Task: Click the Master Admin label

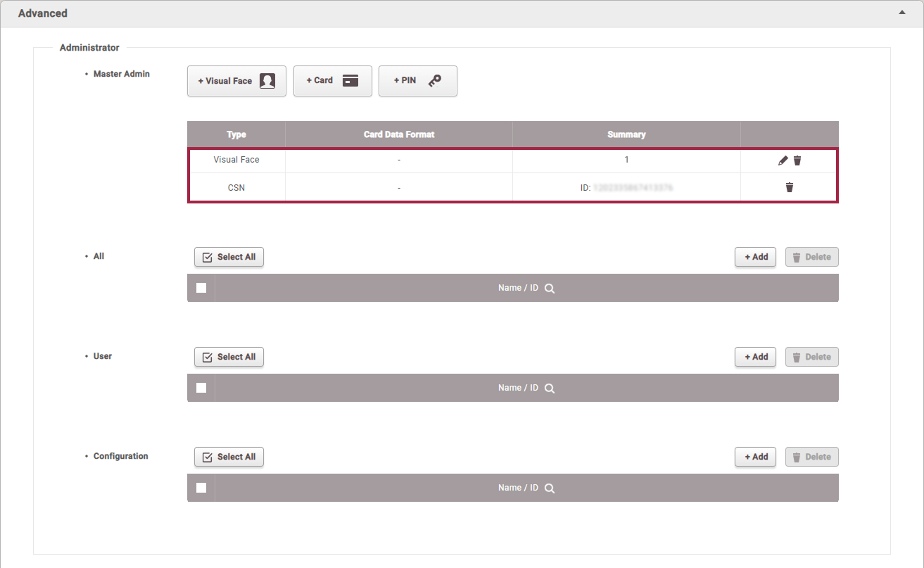Action: pyautogui.click(x=122, y=74)
